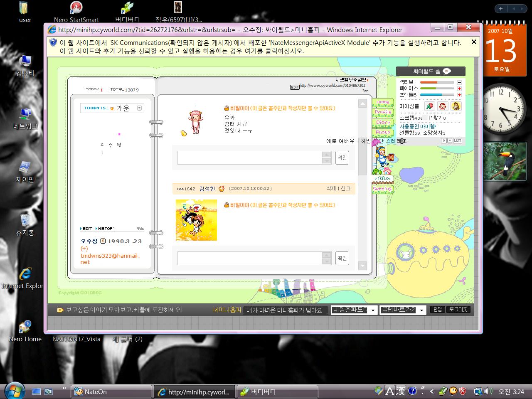532x399 pixels.
Task: Click the red monkey face symbol icon
Action: [443, 106]
